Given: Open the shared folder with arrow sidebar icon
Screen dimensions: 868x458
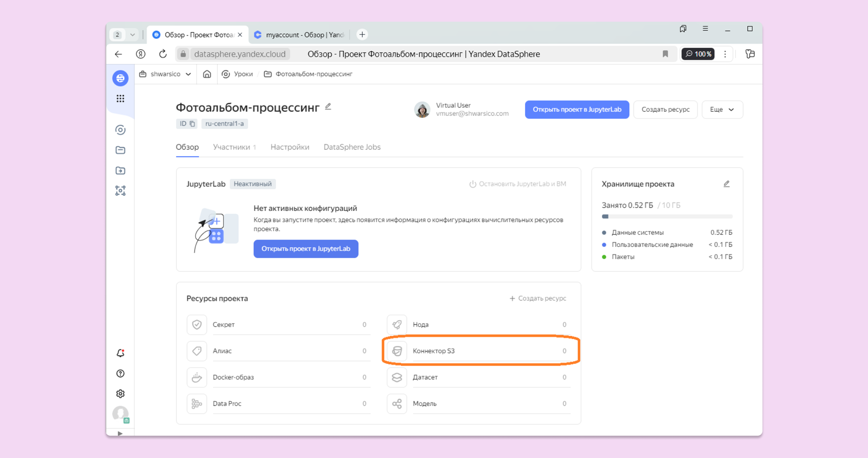Looking at the screenshot, I should tap(120, 171).
